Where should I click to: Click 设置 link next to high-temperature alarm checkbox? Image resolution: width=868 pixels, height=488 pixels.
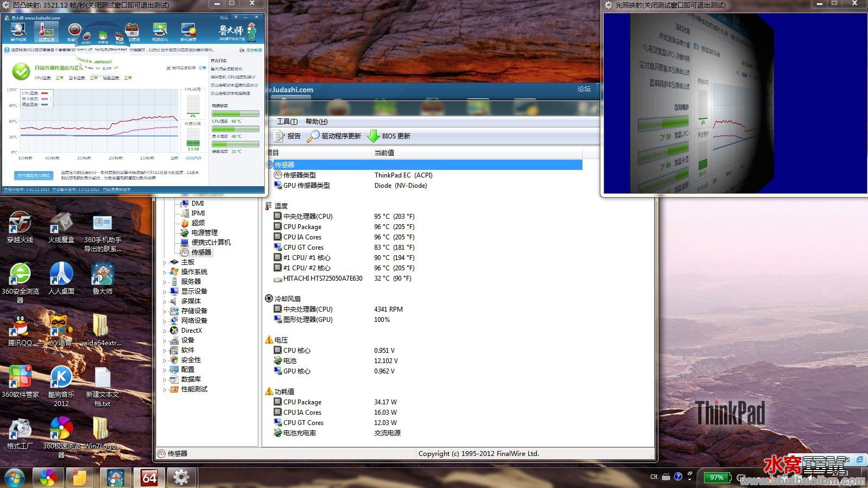[x=202, y=68]
